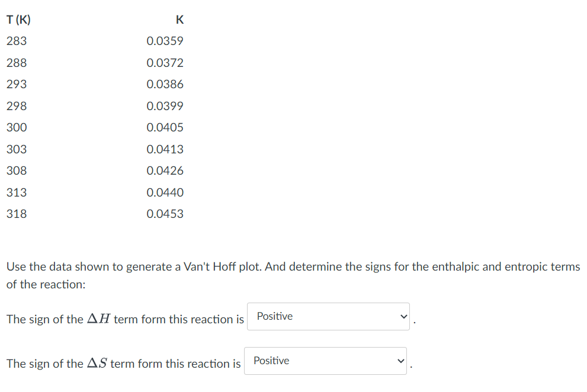This screenshot has width=587, height=392.
Task: Select the Positive value in the ΔH field
Action: click(274, 316)
